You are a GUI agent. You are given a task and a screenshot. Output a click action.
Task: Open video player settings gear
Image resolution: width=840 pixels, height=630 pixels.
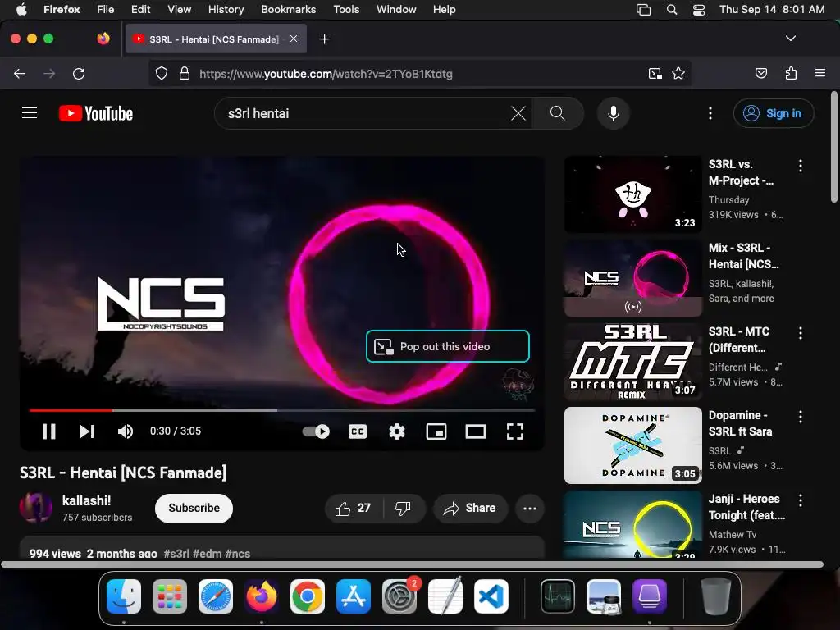tap(397, 431)
